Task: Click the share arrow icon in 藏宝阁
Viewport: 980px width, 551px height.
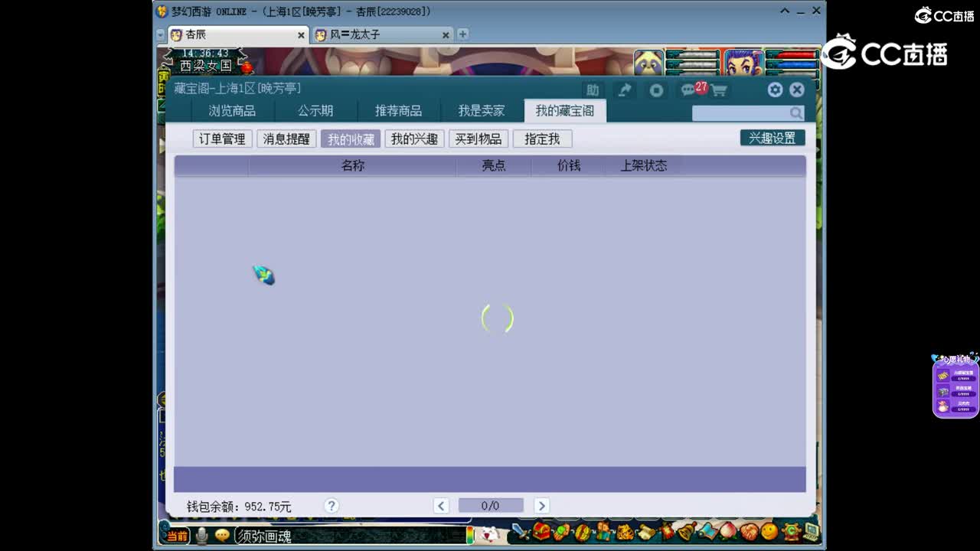Action: pos(625,90)
